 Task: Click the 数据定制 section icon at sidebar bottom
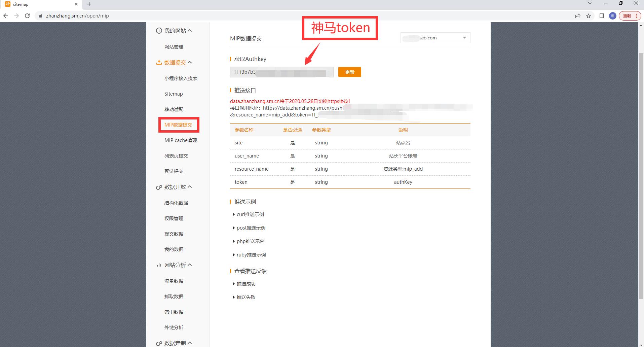tap(159, 343)
